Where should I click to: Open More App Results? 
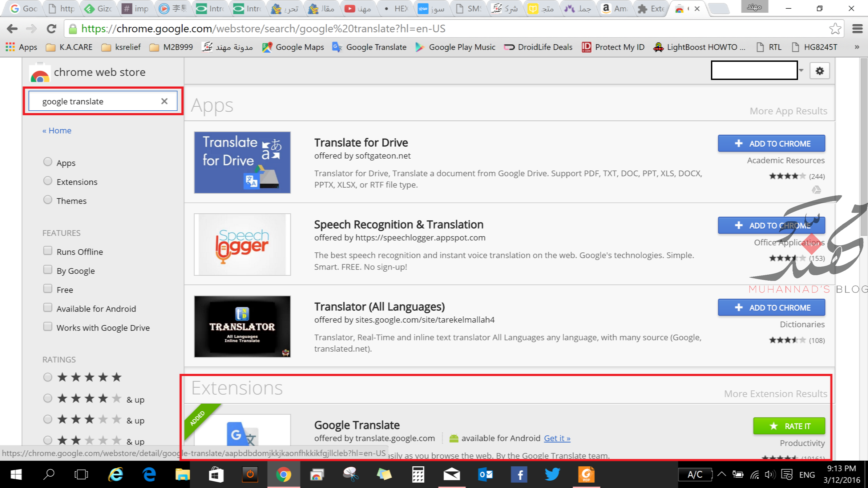coord(789,111)
